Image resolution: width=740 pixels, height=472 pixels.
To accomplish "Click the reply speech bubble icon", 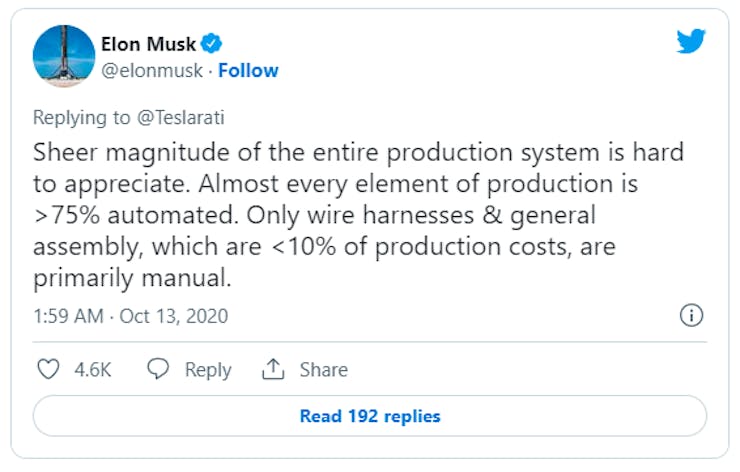I will 158,369.
